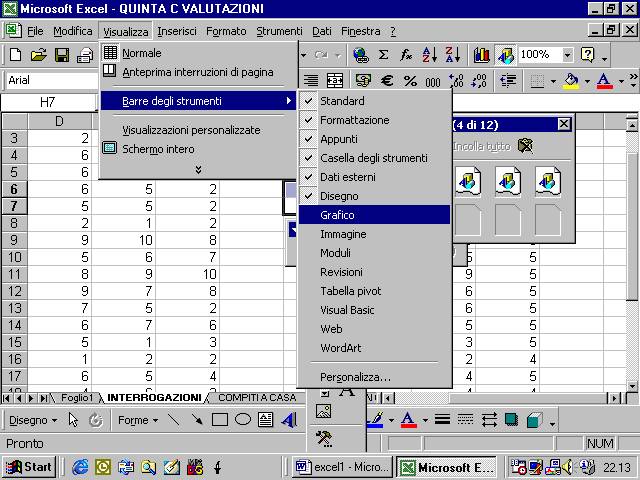Open the Formato menu
Viewport: 640px width, 480px height.
coord(226,31)
